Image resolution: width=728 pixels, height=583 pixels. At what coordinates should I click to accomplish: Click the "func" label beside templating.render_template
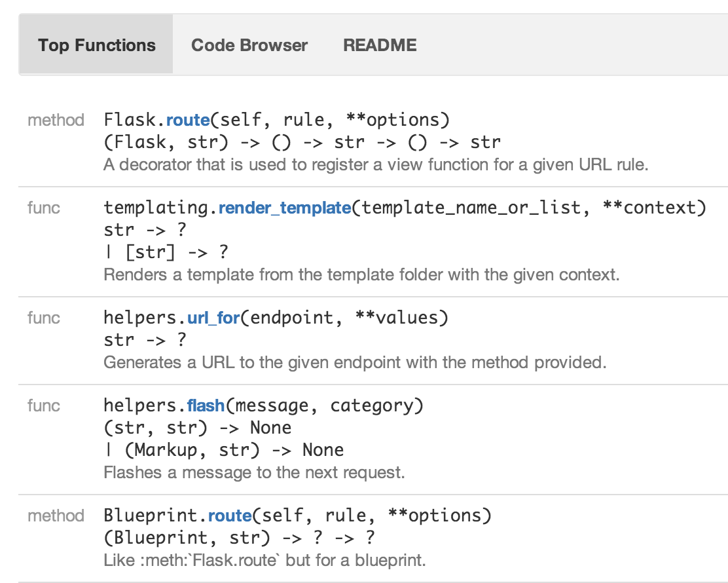click(44, 208)
